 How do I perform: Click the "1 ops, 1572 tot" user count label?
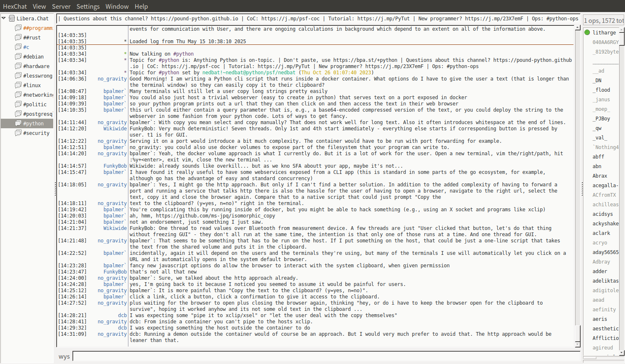[604, 20]
